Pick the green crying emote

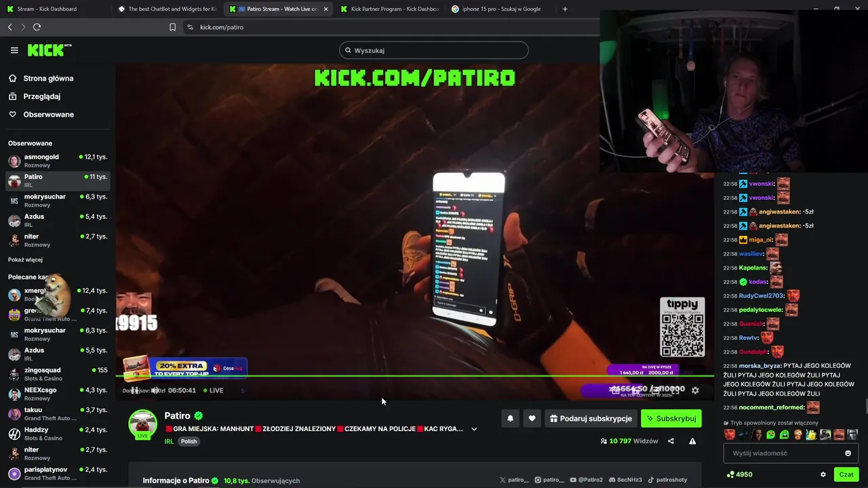(784, 435)
